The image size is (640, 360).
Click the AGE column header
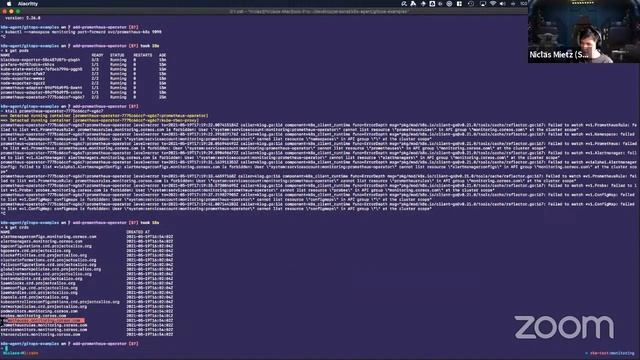(x=162, y=55)
